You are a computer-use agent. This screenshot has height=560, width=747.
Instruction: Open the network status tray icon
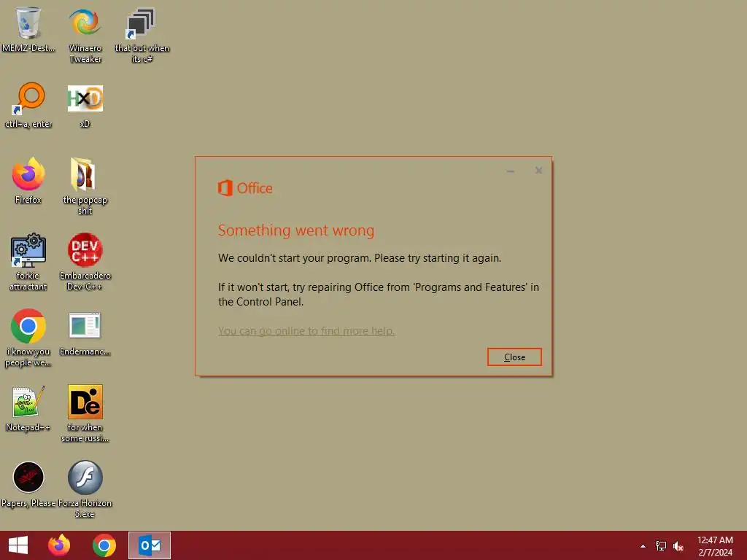click(x=661, y=546)
